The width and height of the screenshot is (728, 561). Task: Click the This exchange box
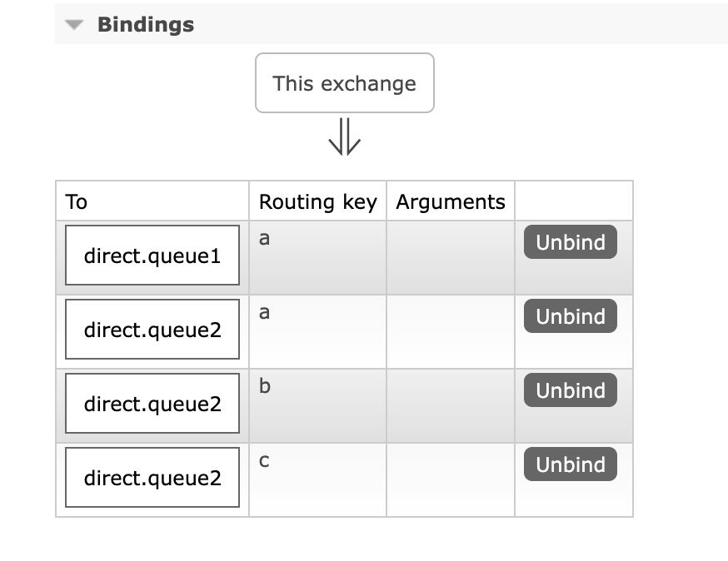[x=345, y=83]
